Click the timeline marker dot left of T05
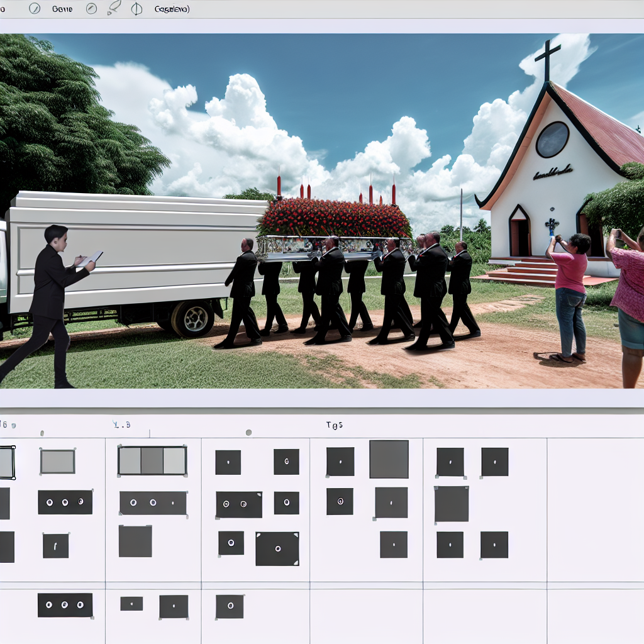 coord(248,432)
